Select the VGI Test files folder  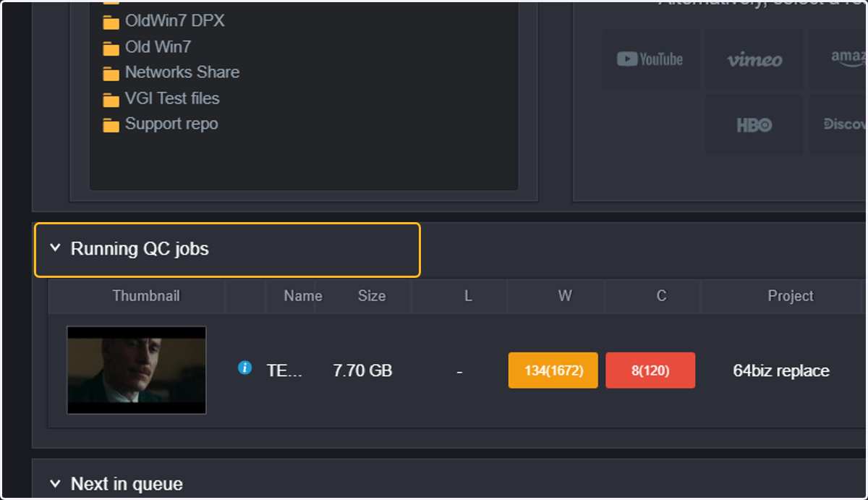coord(172,98)
